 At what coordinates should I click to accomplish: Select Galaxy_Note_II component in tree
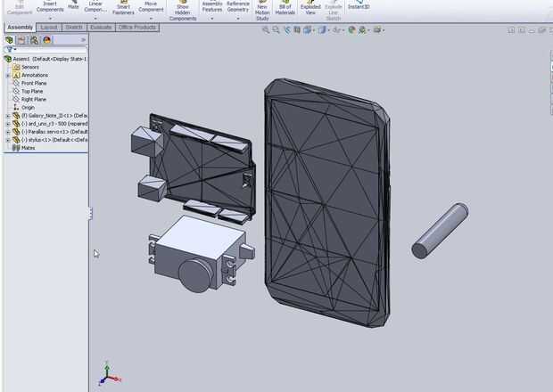tap(50, 116)
